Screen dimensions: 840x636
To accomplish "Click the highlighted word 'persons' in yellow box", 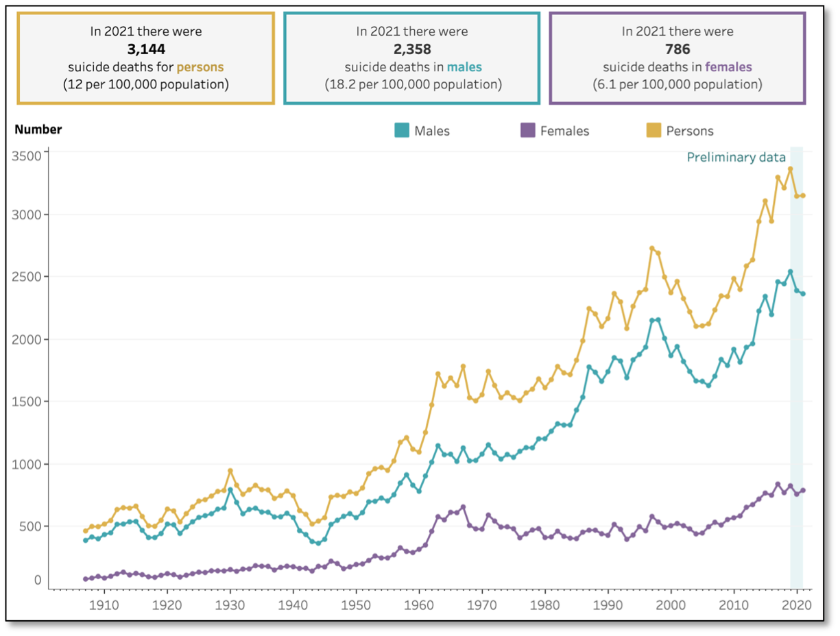I will click(x=200, y=67).
